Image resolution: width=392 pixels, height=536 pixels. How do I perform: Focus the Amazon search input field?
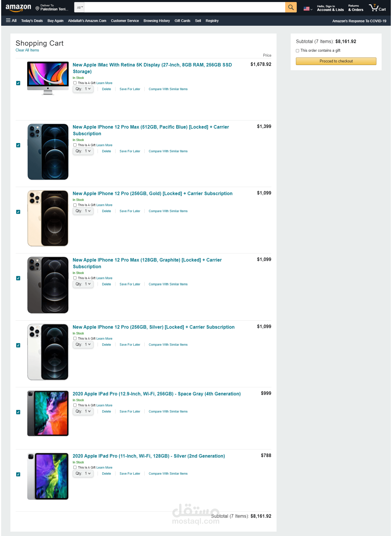185,7
